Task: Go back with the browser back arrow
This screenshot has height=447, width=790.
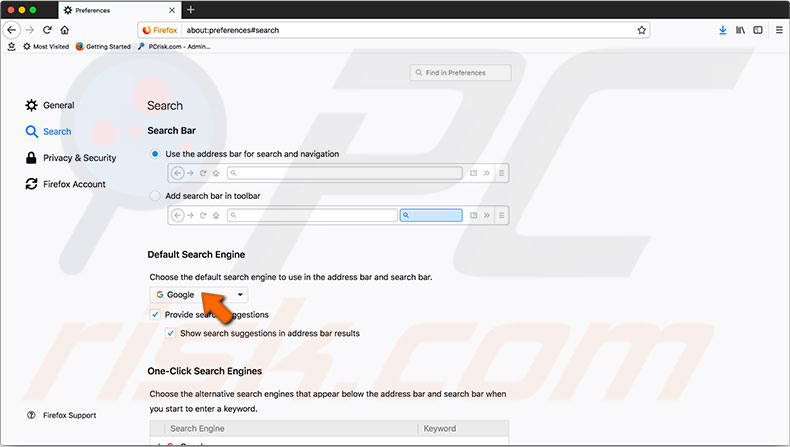Action: coord(12,30)
